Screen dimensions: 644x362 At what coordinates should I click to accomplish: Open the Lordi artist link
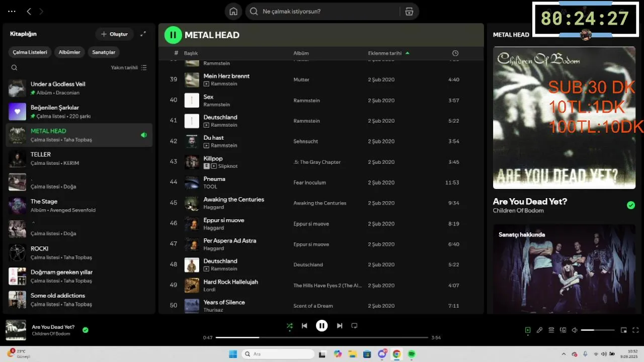(x=209, y=290)
